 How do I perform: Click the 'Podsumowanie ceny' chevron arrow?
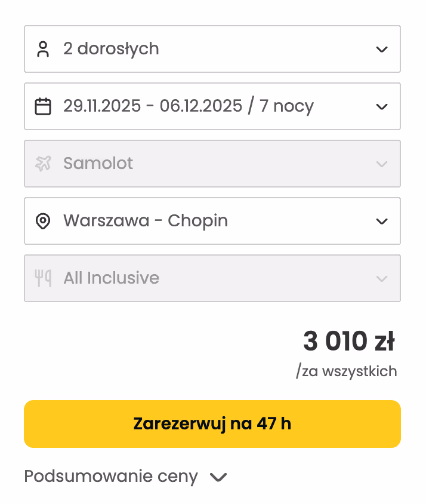218,477
